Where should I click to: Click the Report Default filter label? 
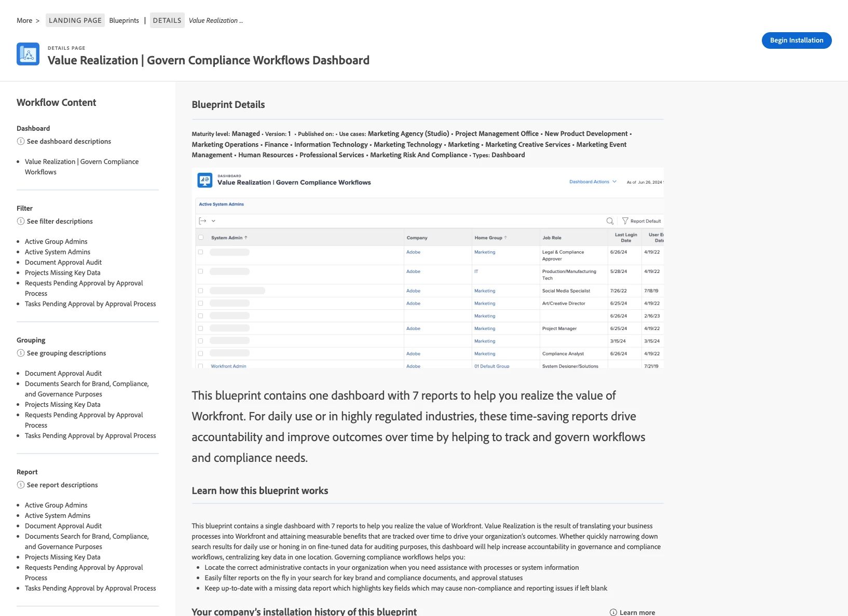[646, 221]
